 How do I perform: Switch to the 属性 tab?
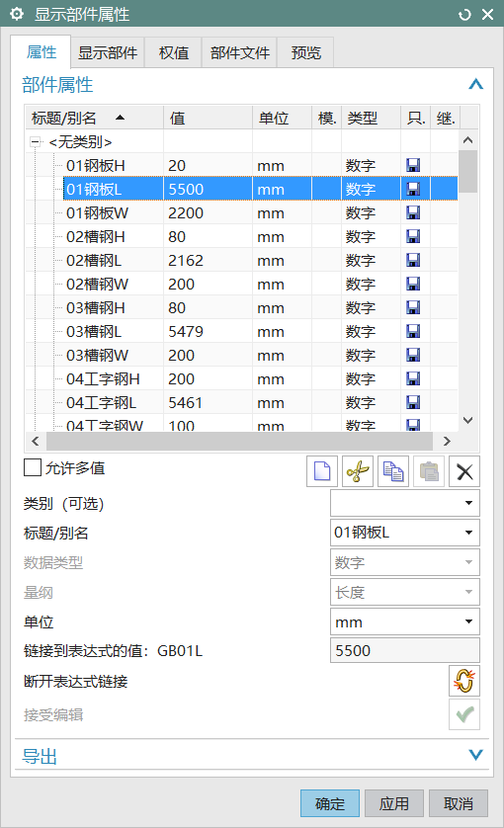pos(42,52)
